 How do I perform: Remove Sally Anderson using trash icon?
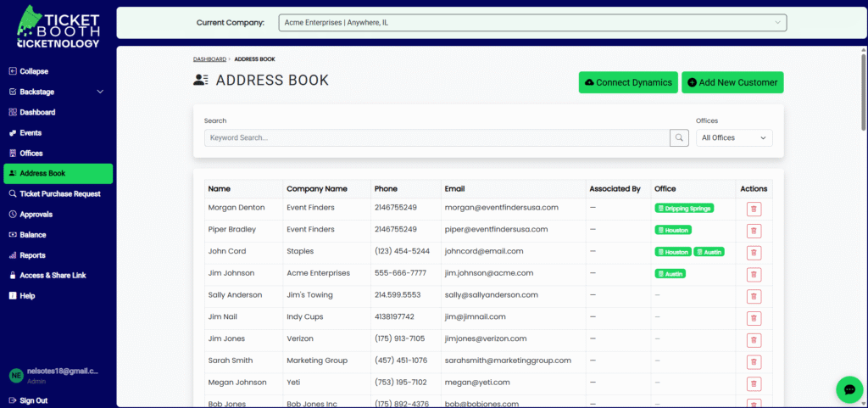[754, 297]
